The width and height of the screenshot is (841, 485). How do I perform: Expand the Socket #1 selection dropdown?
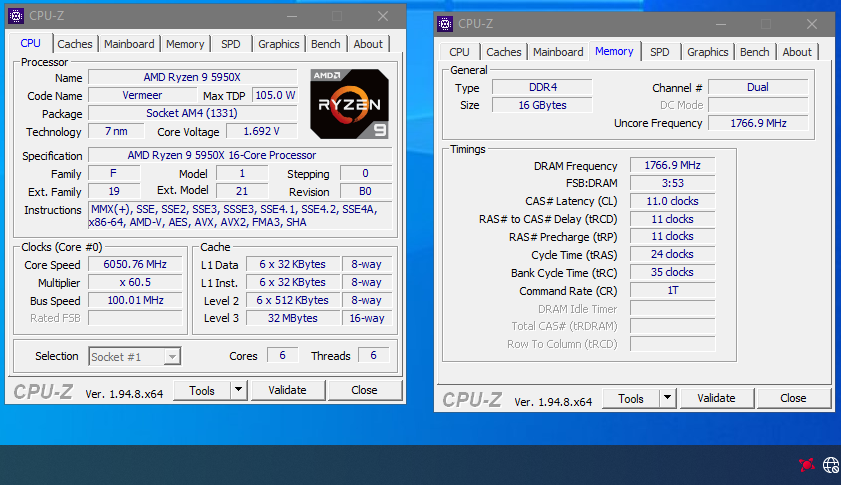click(x=172, y=357)
